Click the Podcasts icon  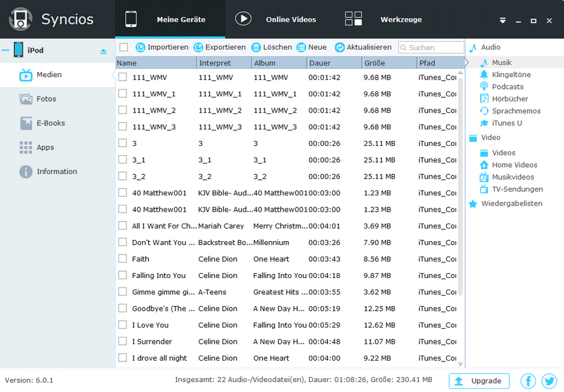484,86
